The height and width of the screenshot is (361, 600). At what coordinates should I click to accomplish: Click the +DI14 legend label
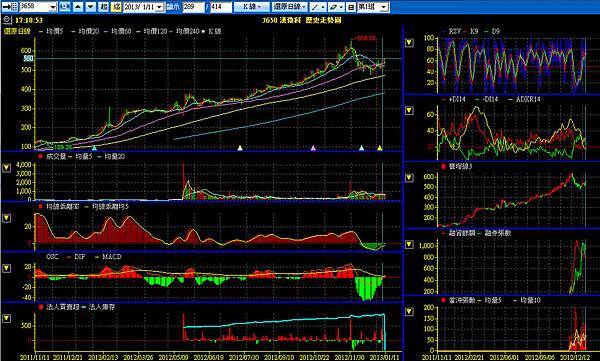coord(458,100)
